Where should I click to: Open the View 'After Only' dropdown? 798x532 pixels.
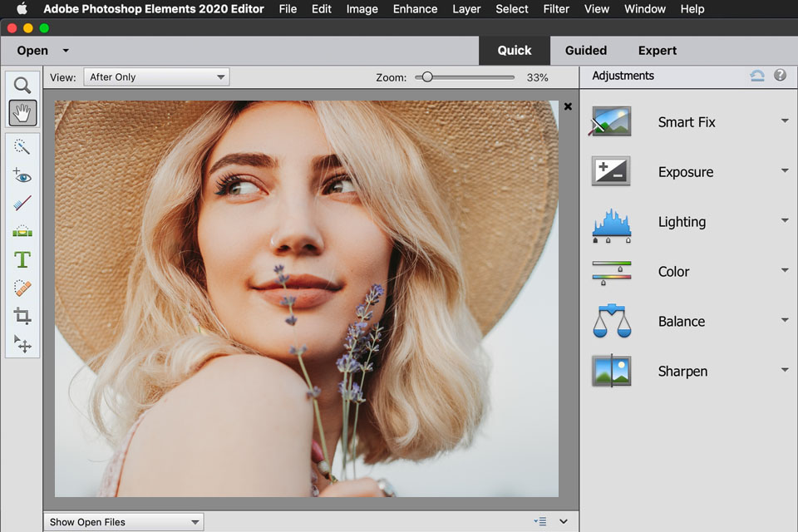(x=156, y=76)
